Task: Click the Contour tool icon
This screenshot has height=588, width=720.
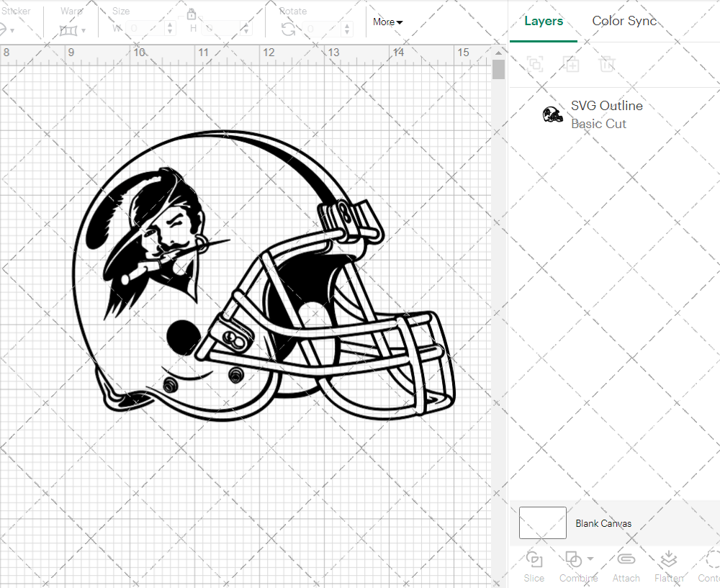Action: click(x=711, y=561)
